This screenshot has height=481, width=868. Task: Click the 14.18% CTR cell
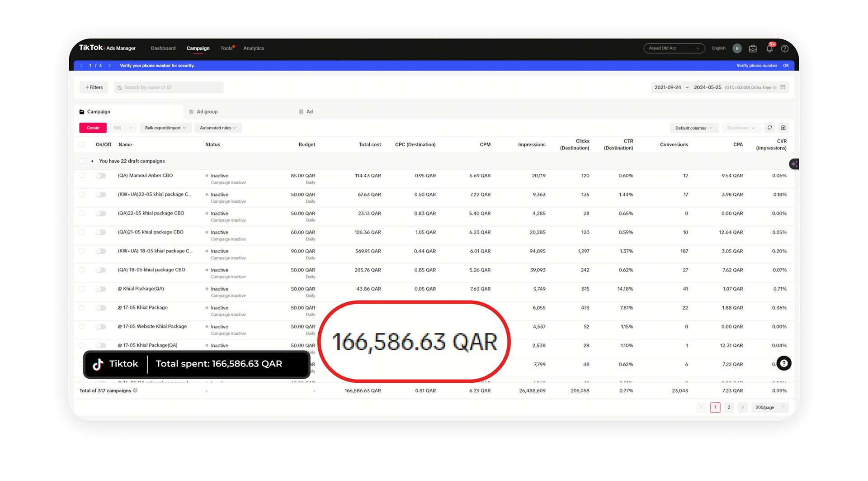point(625,289)
